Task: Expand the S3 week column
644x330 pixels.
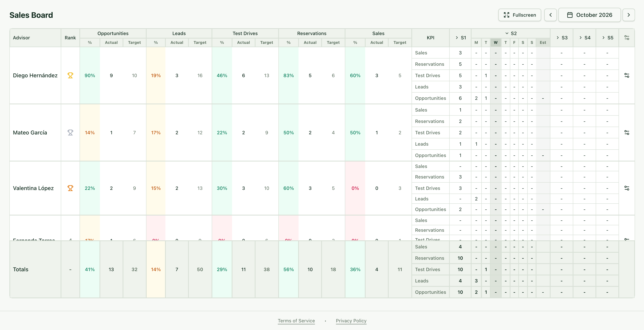Action: pos(561,38)
